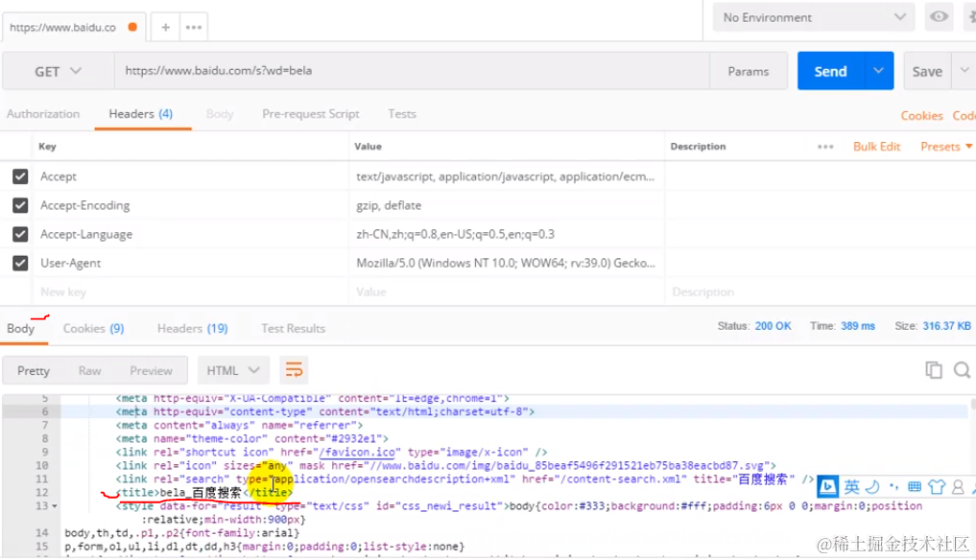Open the Pre-request Script tab
Image resolution: width=976 pixels, height=560 pixels.
click(311, 114)
